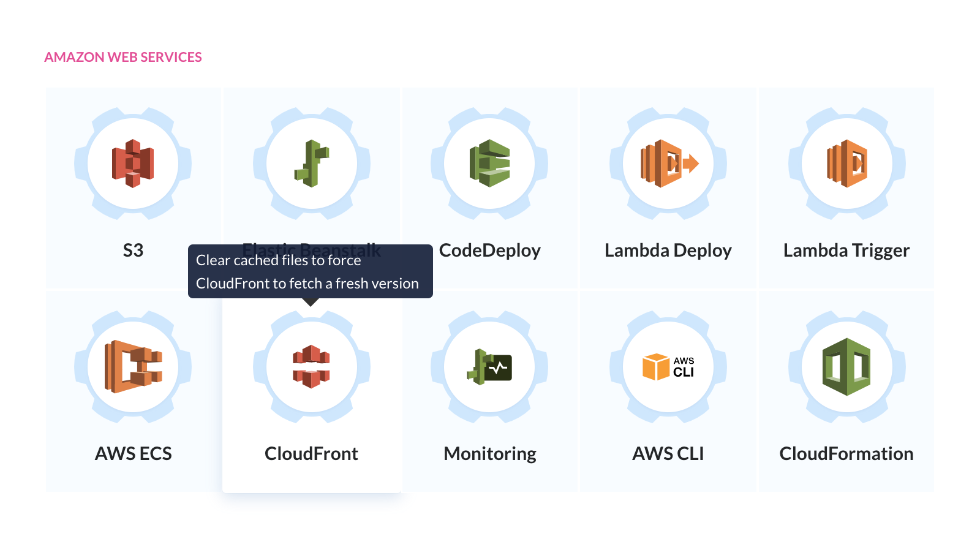Image resolution: width=980 pixels, height=539 pixels.
Task: Choose the Monitoring icon
Action: 489,367
